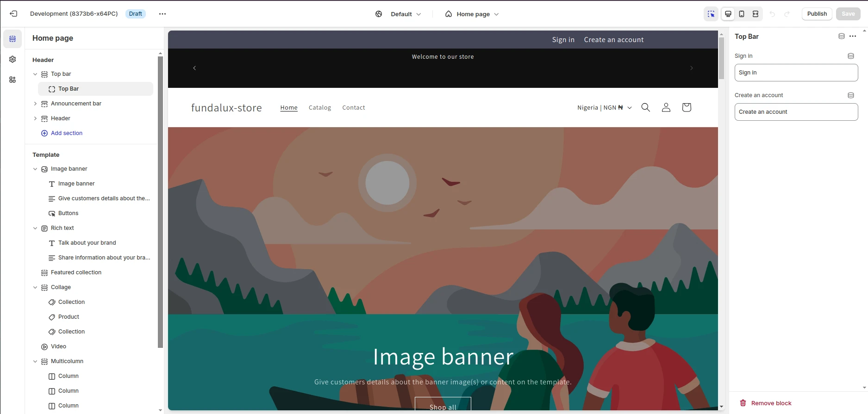Toggle the inspector selection tool icon
Screen dimensions: 868x414
click(x=711, y=14)
